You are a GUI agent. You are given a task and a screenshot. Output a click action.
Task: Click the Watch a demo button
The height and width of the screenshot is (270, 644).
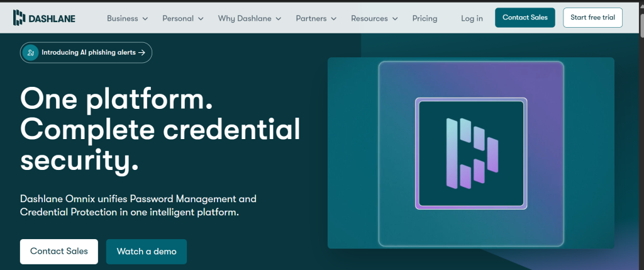pos(147,252)
